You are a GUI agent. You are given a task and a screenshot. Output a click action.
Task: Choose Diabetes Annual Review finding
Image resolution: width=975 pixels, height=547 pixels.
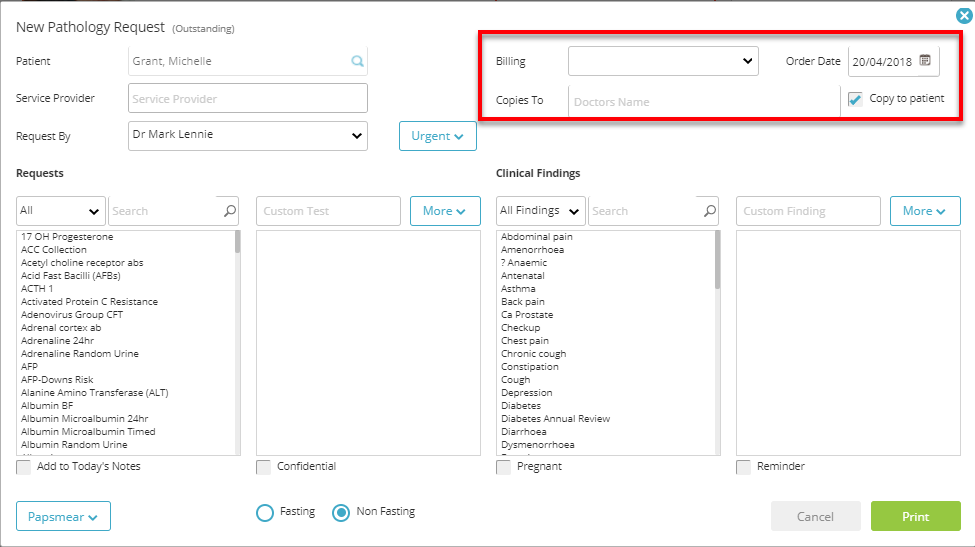[555, 418]
